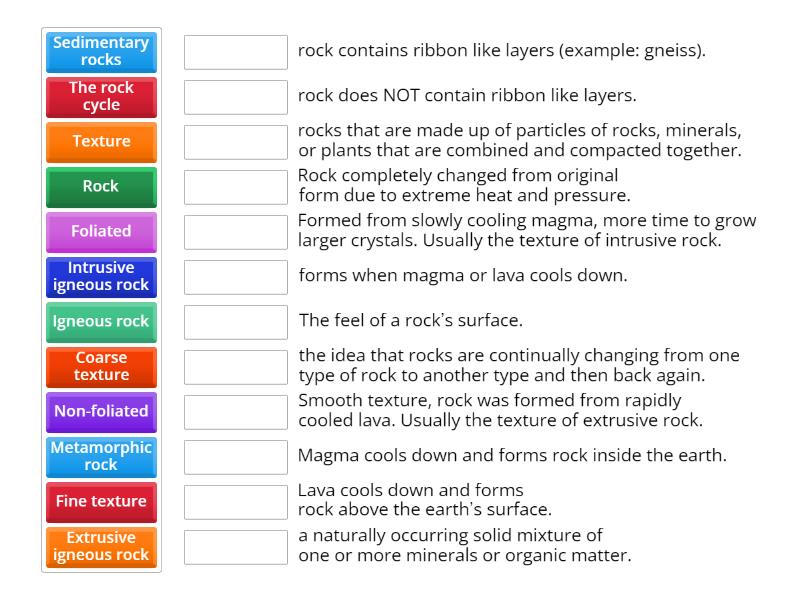Click the slot next to the rock's surface feel clue
The image size is (800, 600).
[236, 322]
